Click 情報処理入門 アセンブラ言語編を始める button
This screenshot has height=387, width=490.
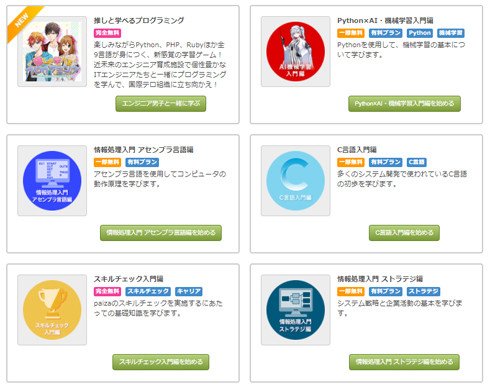161,233
